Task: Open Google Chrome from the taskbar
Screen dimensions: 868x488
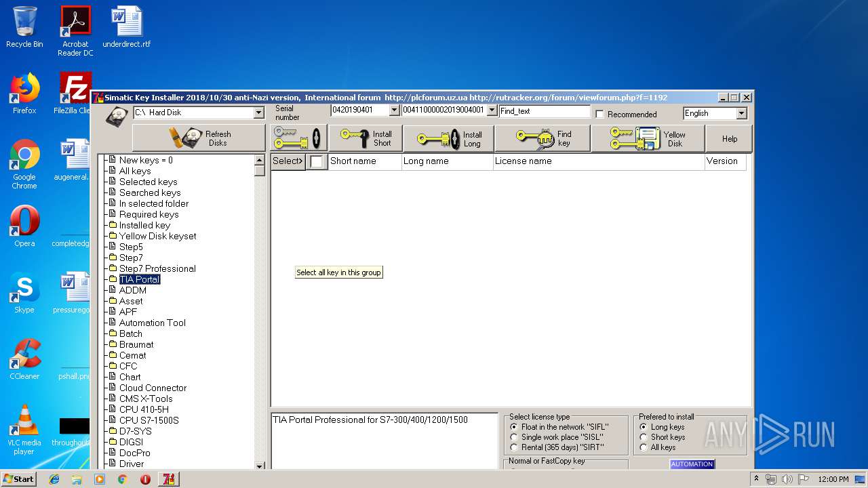Action: click(x=122, y=479)
